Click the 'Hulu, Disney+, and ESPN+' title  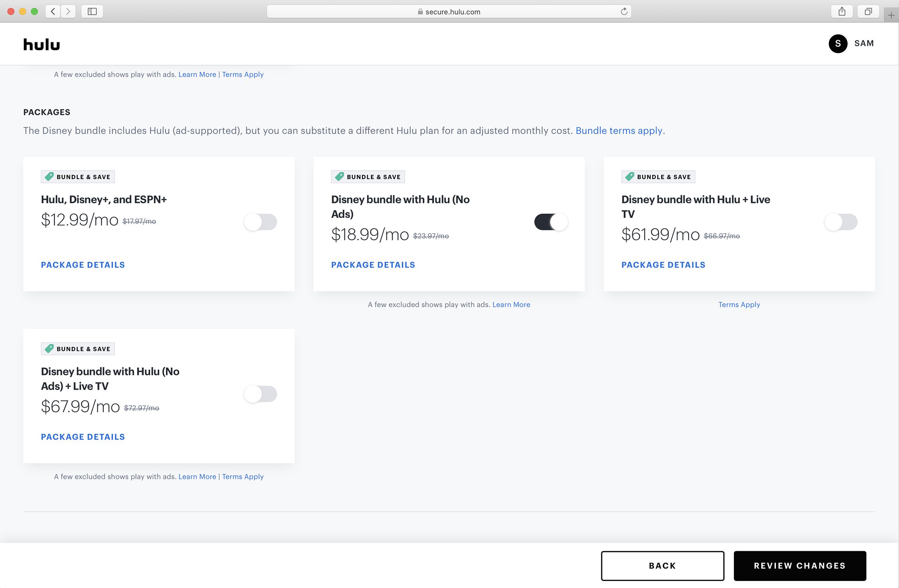pos(104,200)
